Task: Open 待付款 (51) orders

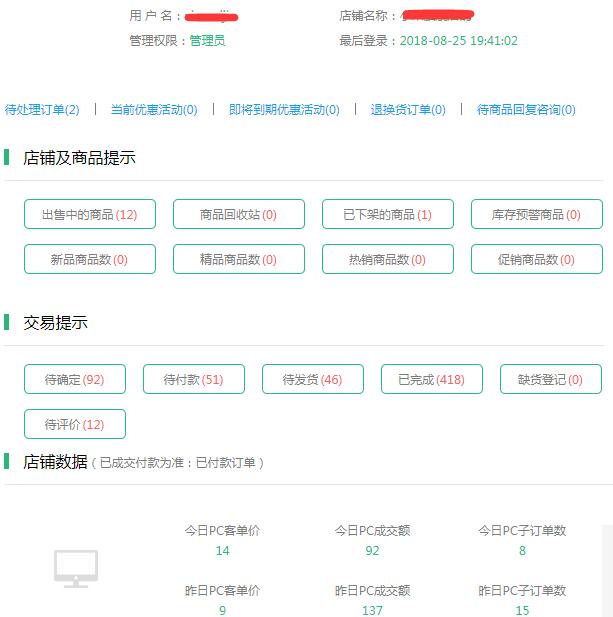Action: tap(194, 379)
